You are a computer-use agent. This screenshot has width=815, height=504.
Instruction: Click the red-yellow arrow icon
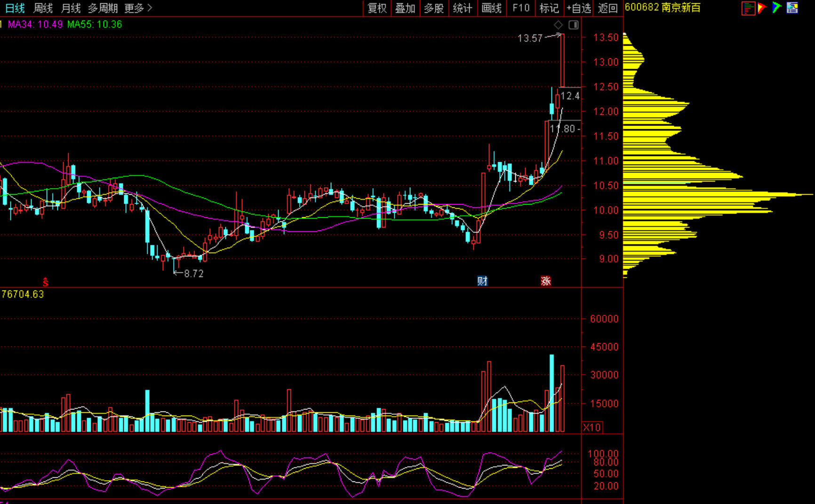pyautogui.click(x=762, y=8)
